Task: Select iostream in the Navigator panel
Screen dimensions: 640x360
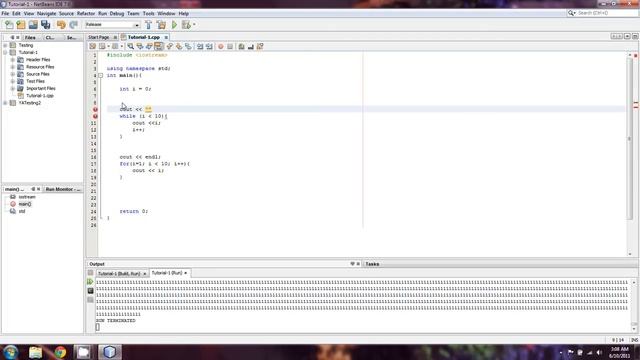Action: point(27,197)
